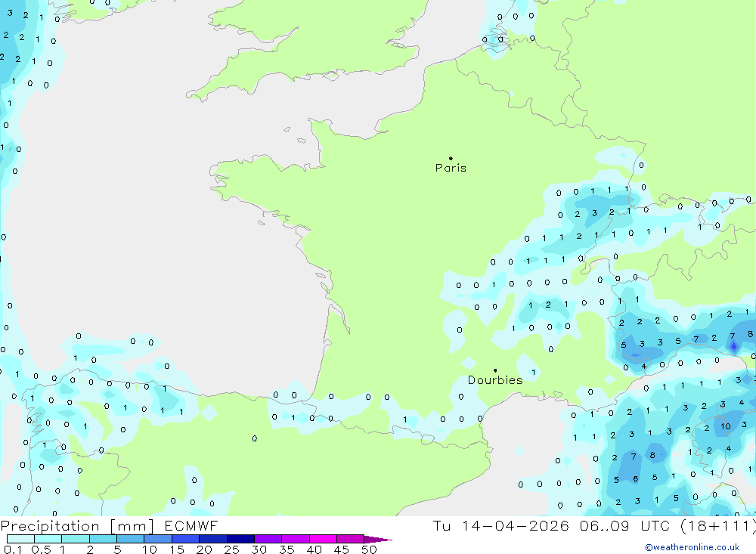The image size is (756, 554).
Task: Click the legend value label '50'
Action: point(369,549)
